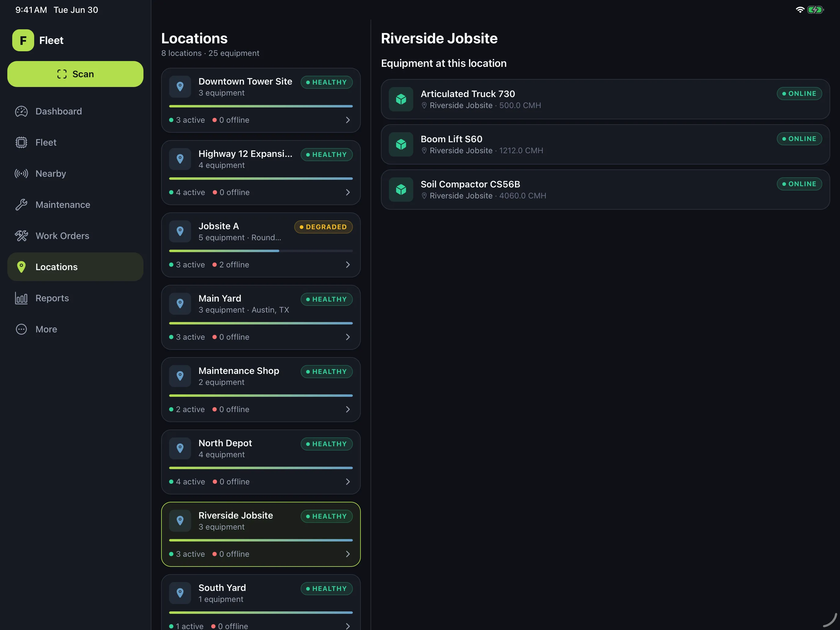Click the Maintenance wrench icon
The width and height of the screenshot is (840, 630).
21,205
